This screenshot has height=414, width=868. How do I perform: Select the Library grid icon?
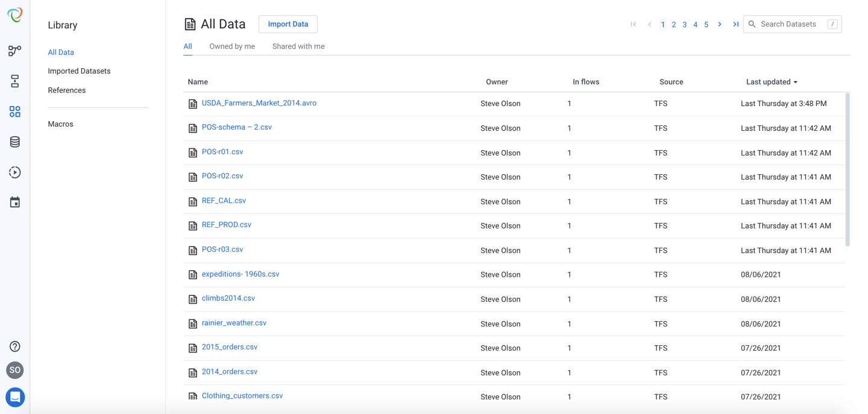click(x=14, y=111)
